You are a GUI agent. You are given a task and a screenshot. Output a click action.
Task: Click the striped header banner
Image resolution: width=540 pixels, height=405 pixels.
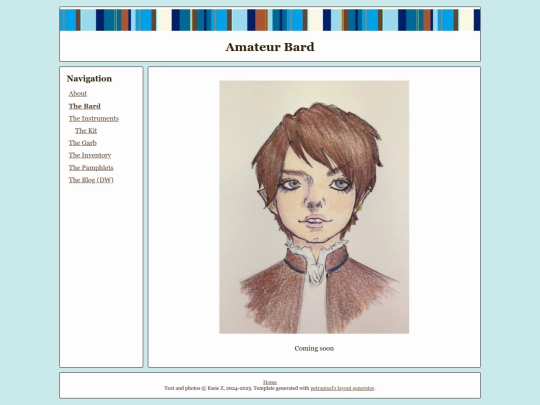click(x=270, y=20)
